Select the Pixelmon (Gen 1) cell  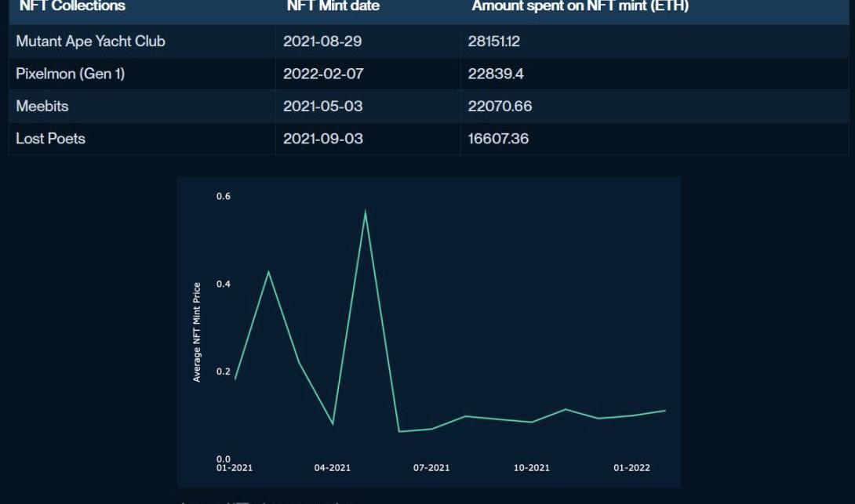pyautogui.click(x=71, y=74)
